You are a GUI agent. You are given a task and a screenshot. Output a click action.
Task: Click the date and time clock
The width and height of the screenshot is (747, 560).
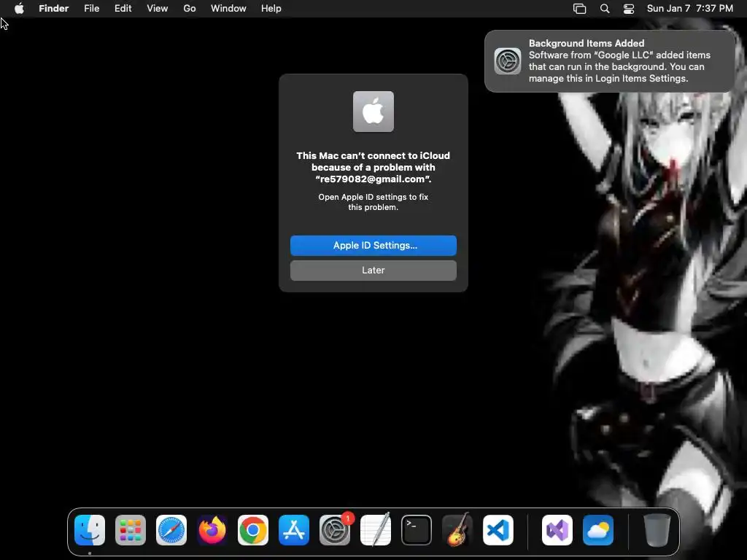tap(690, 9)
